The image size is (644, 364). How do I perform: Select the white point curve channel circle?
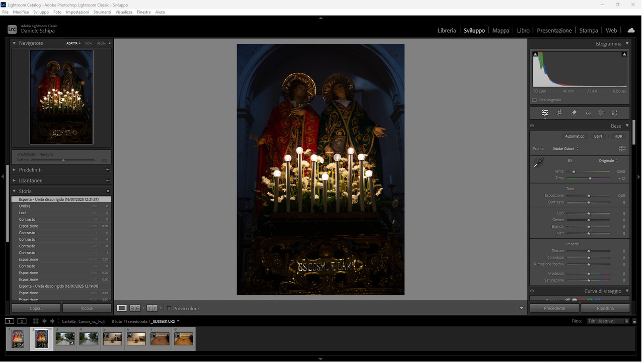point(574,300)
